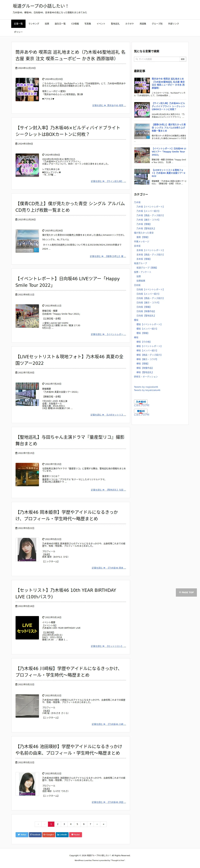This screenshot has height=868, width=200.
Task: Click the LinkedIn share button
Action: pyautogui.click(x=62, y=834)
